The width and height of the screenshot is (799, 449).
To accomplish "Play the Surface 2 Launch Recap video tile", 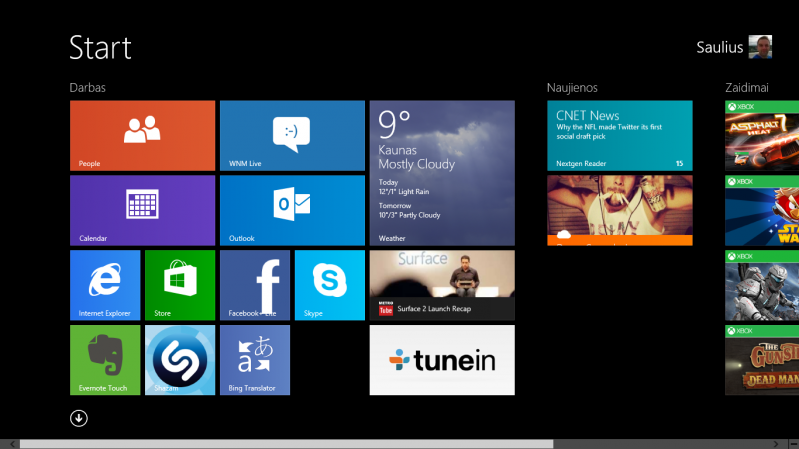I will 442,285.
